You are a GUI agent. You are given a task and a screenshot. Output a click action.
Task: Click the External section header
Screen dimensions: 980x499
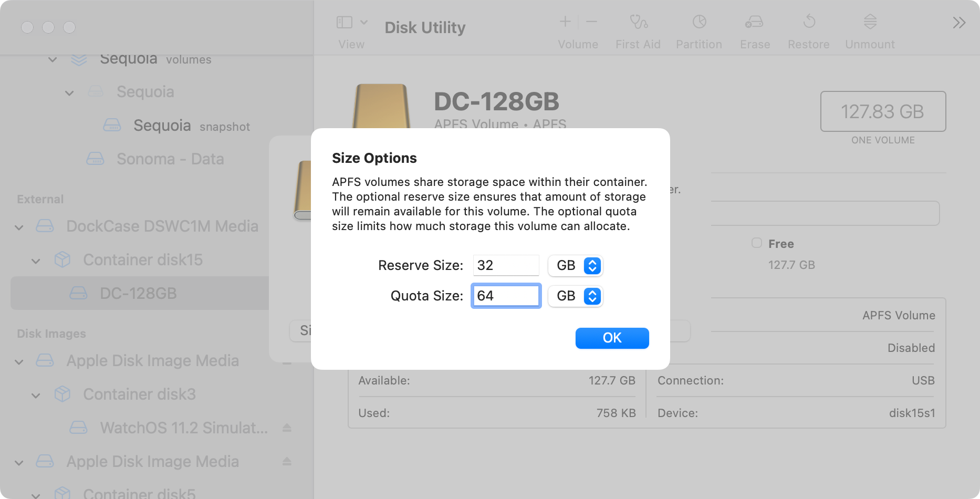point(40,199)
